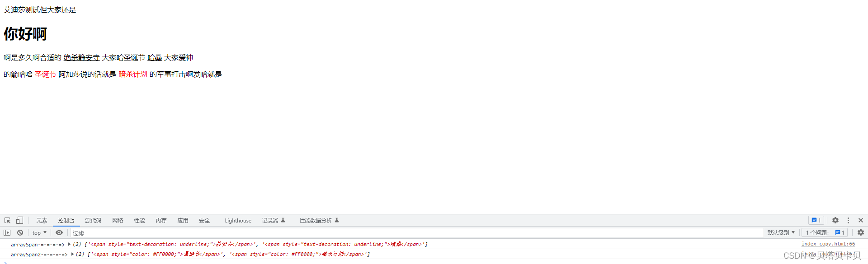868x264 pixels.
Task: Open the 默认级别 log level dropdown
Action: tap(781, 232)
